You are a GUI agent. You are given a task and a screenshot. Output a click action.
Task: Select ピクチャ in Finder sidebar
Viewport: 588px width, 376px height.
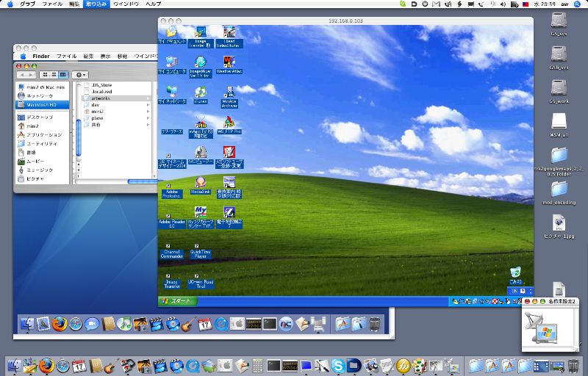43,179
